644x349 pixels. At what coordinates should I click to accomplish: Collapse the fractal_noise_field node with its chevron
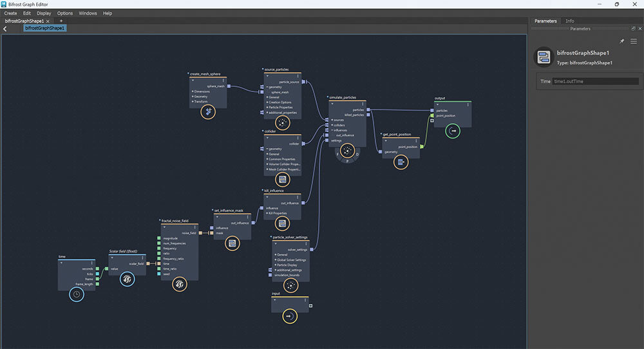[164, 227]
